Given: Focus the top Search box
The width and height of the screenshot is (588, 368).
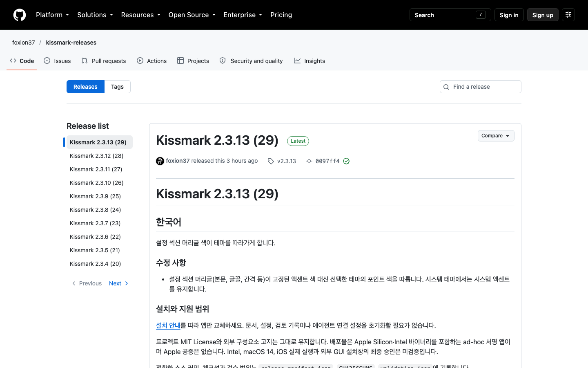Looking at the screenshot, I should [x=450, y=15].
